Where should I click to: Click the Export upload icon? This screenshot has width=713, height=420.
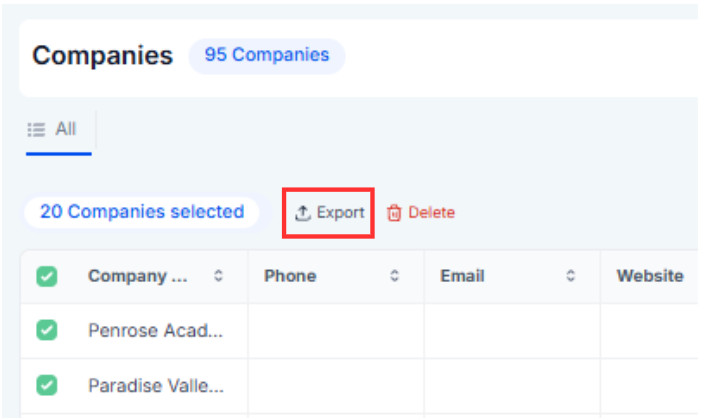[x=303, y=213]
